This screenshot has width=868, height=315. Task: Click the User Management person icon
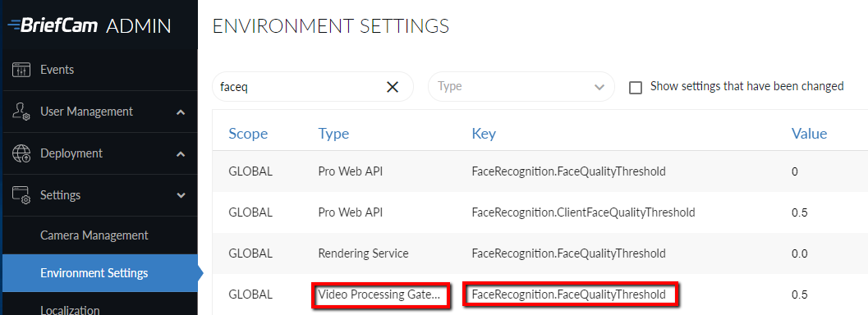[21, 112]
